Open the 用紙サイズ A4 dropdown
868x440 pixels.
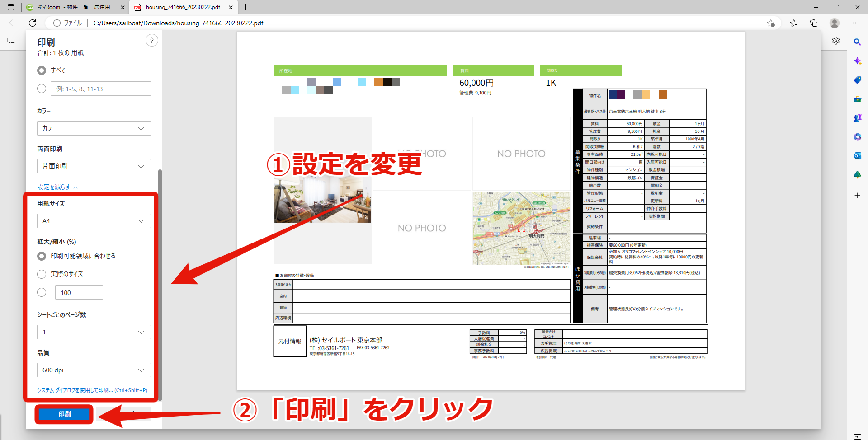pyautogui.click(x=94, y=221)
